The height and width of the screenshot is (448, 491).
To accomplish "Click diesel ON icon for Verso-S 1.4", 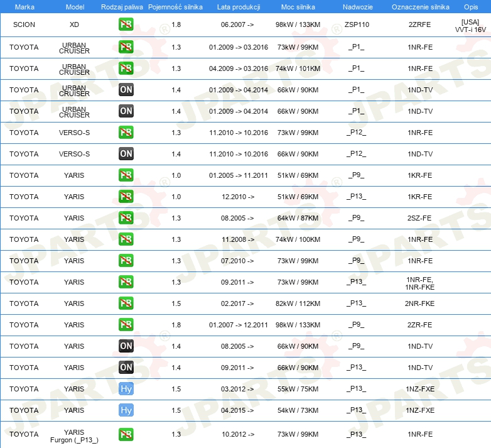I will click(126, 154).
